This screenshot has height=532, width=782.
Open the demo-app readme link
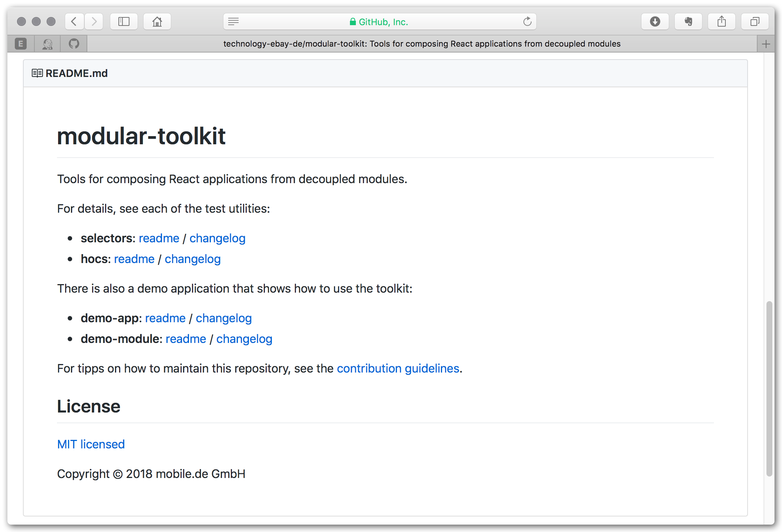tap(165, 318)
